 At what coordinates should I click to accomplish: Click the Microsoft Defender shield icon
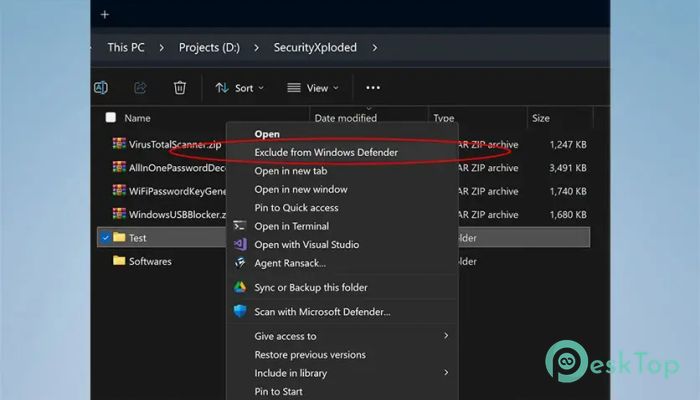pyautogui.click(x=240, y=311)
